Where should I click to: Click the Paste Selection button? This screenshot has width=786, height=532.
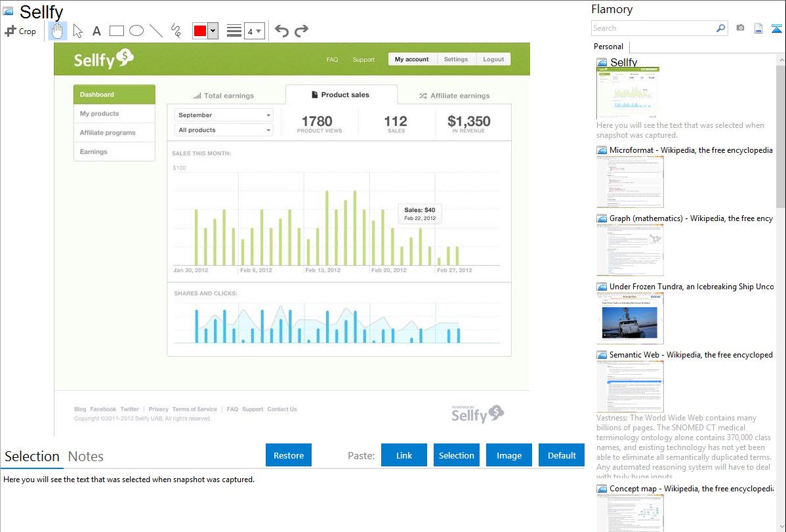pos(456,455)
